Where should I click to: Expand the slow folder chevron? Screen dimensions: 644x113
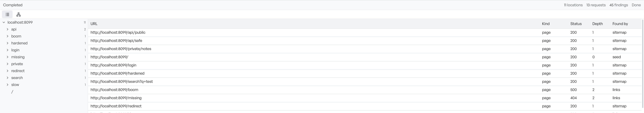[8, 85]
